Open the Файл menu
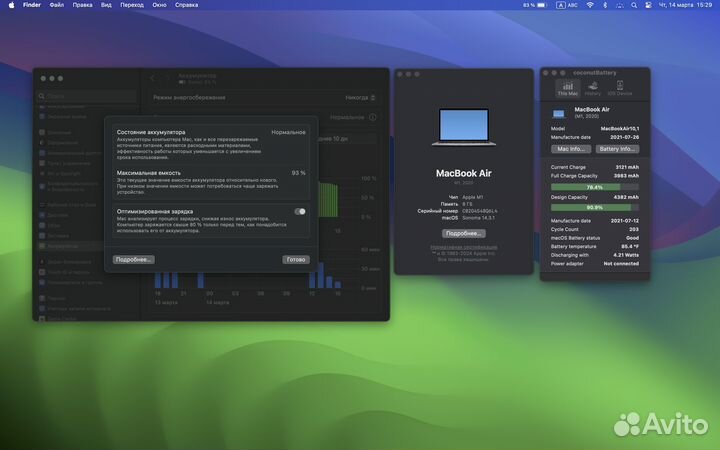Viewport: 720px width, 450px height. [x=57, y=5]
